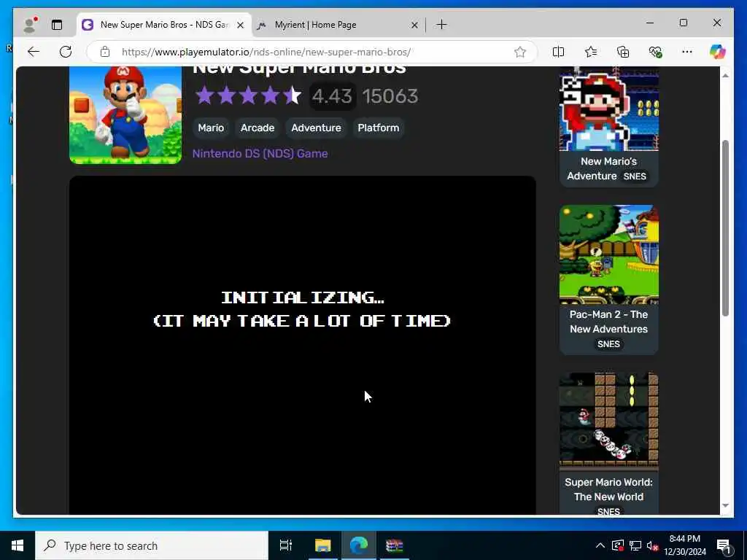Click the New Super Mario Bros cover image
This screenshot has width=747, height=560.
tap(125, 115)
